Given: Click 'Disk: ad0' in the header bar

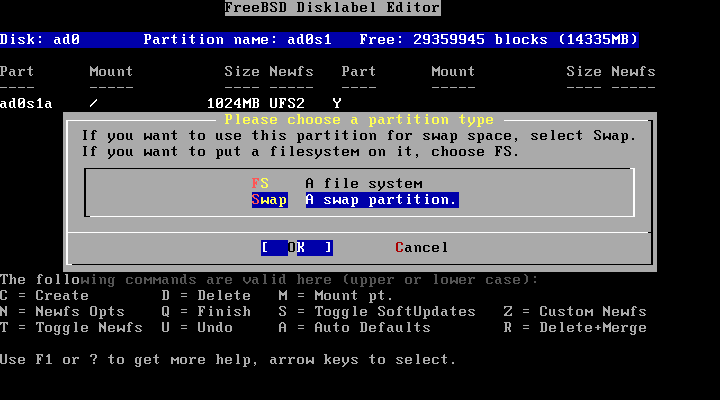Looking at the screenshot, I should [x=40, y=40].
